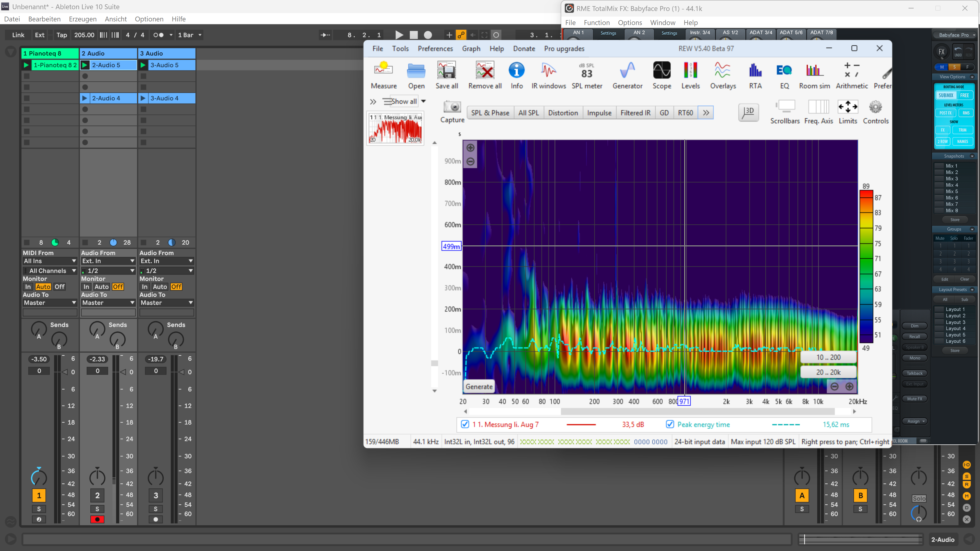Arm track 2 Audio for recording
The image size is (980, 551).
97,519
